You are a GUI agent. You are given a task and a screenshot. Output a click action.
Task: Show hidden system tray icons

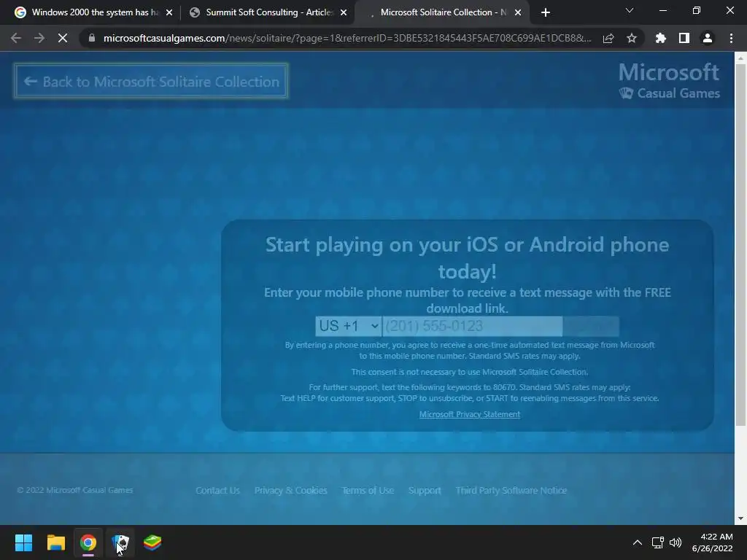(638, 542)
